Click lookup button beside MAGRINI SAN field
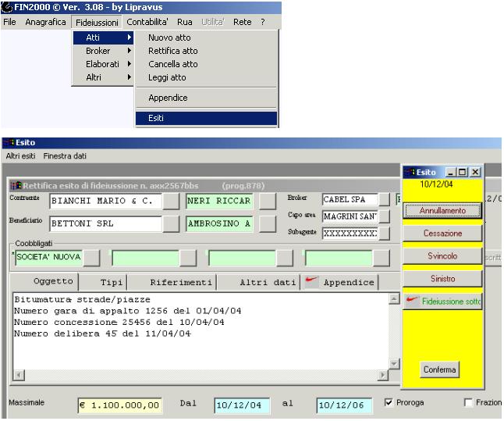Viewport: 504px width, 421px height. 385,216
